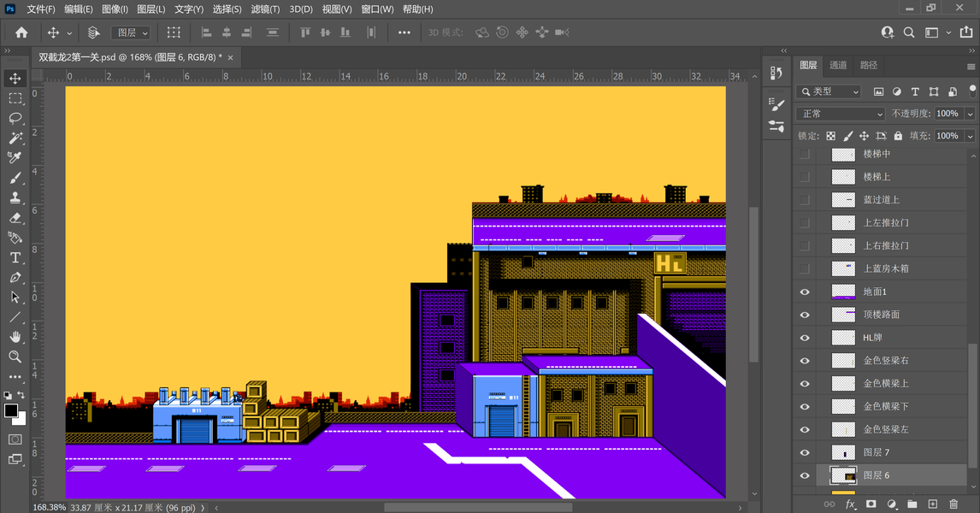Click the Home button in options bar
This screenshot has height=513, width=980.
tap(21, 32)
